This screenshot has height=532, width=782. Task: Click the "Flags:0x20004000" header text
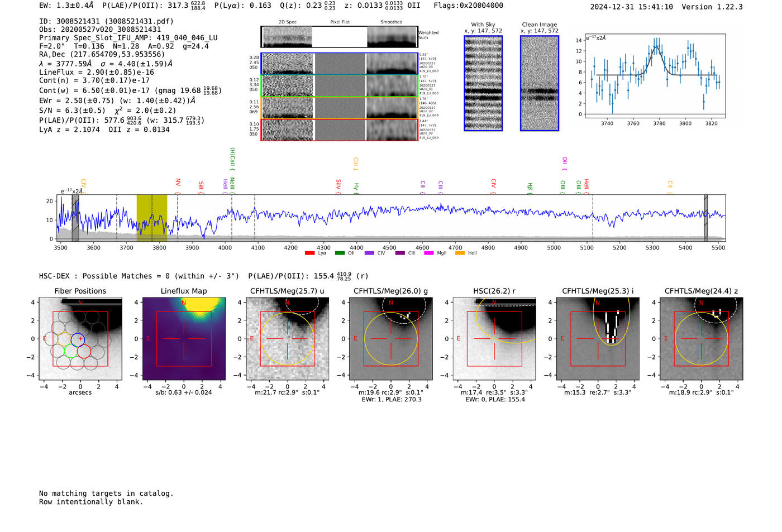coord(468,6)
